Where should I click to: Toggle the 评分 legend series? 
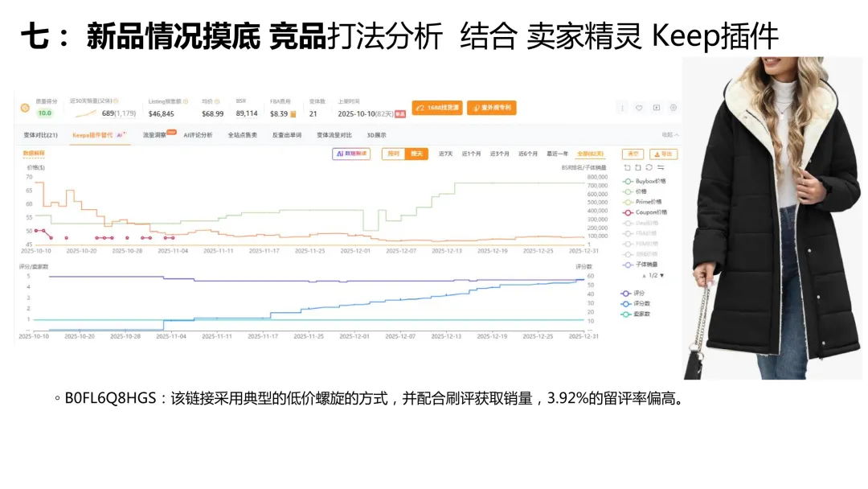(633, 293)
